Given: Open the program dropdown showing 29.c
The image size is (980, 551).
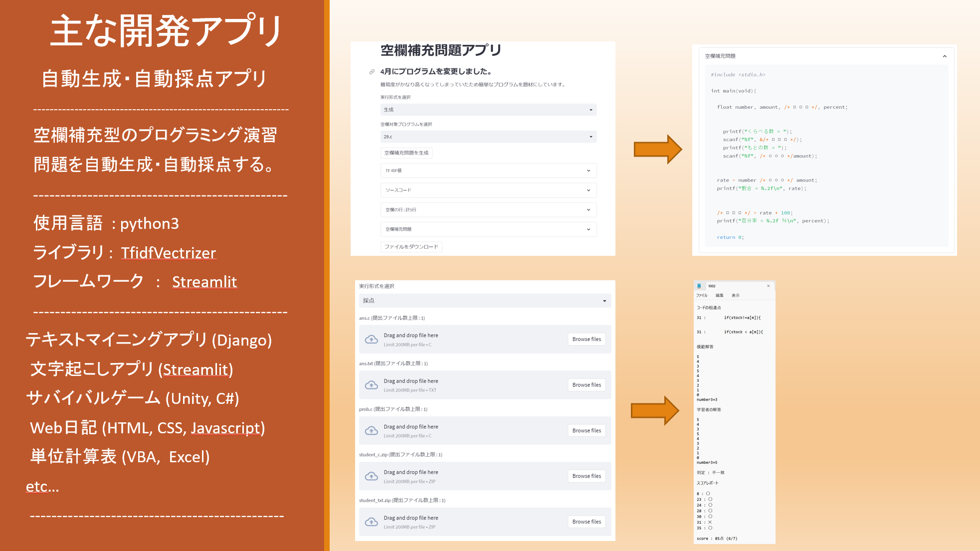Looking at the screenshot, I should (488, 137).
